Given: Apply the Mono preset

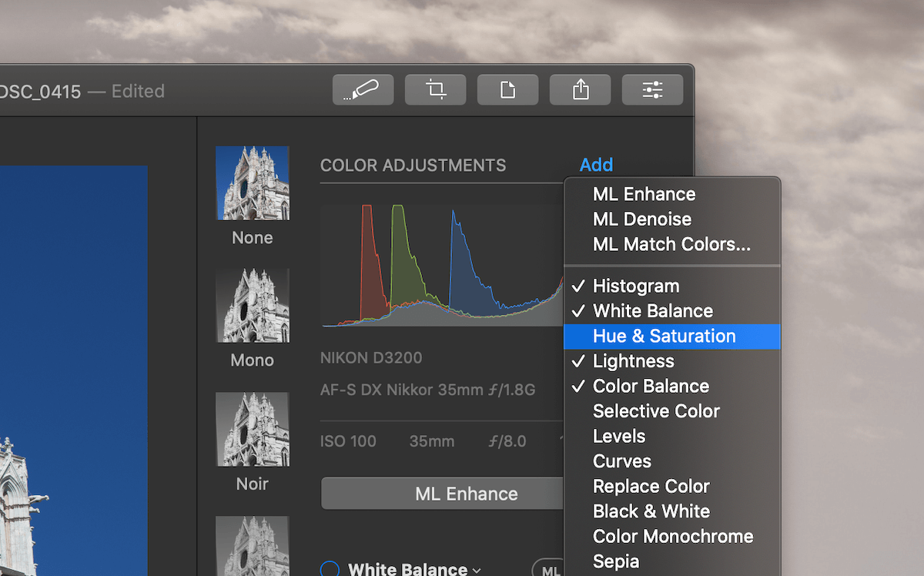Looking at the screenshot, I should click(x=252, y=306).
